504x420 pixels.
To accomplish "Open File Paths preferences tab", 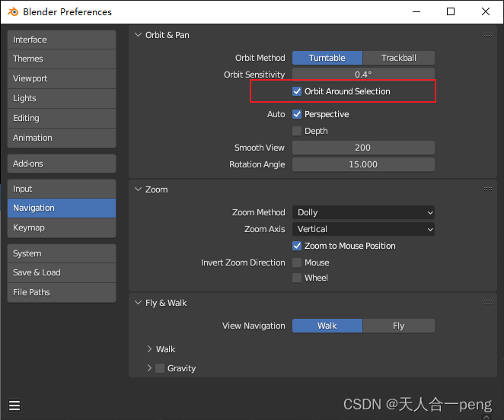I will (62, 292).
